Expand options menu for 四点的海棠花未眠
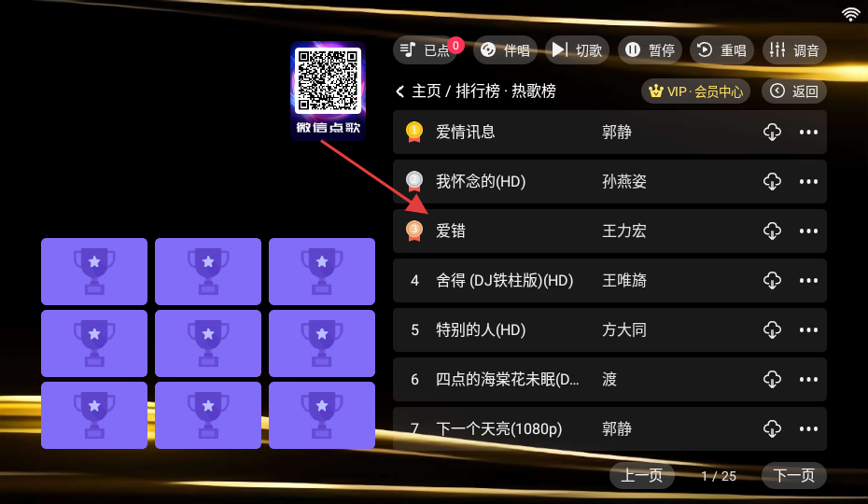 (808, 379)
